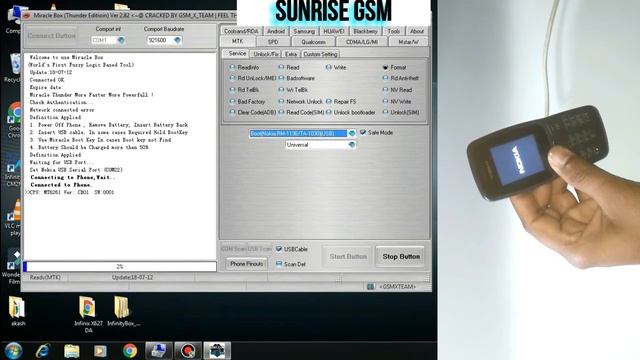Switch to the Android tab
The image size is (640, 360).
276,31
